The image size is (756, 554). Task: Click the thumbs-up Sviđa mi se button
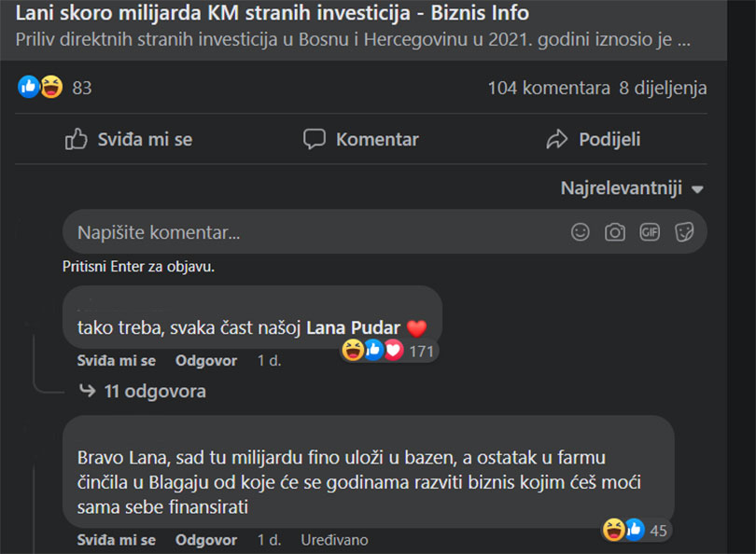pos(129,140)
